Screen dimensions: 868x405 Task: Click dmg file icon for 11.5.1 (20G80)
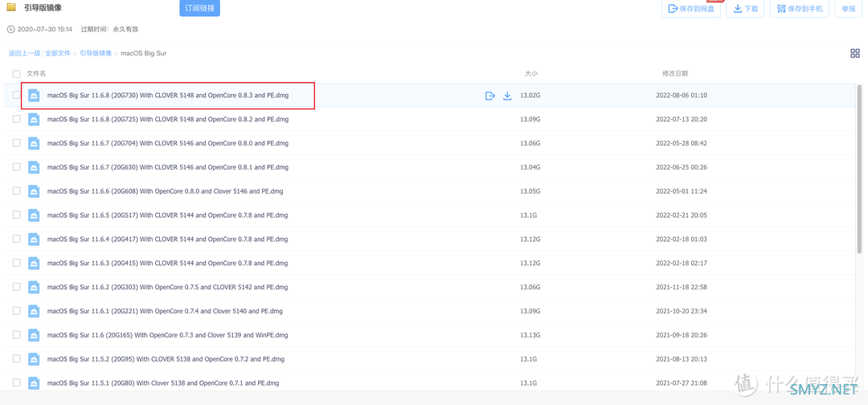34,382
